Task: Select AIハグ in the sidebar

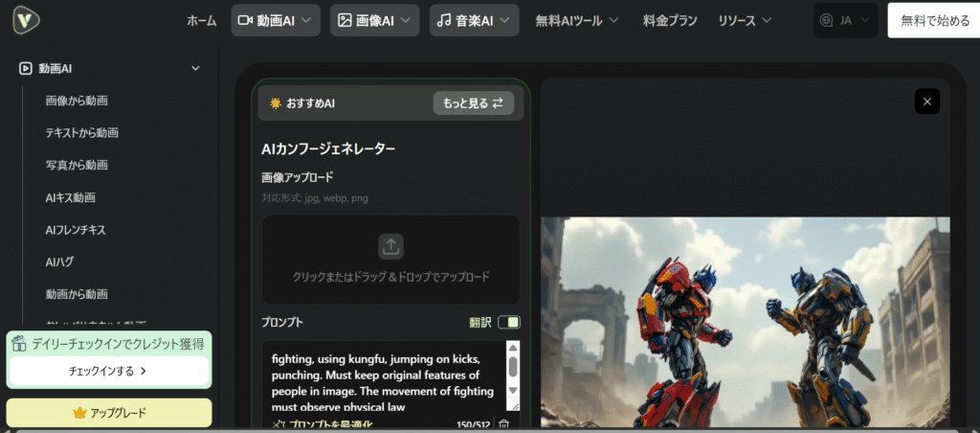Action: pos(60,262)
